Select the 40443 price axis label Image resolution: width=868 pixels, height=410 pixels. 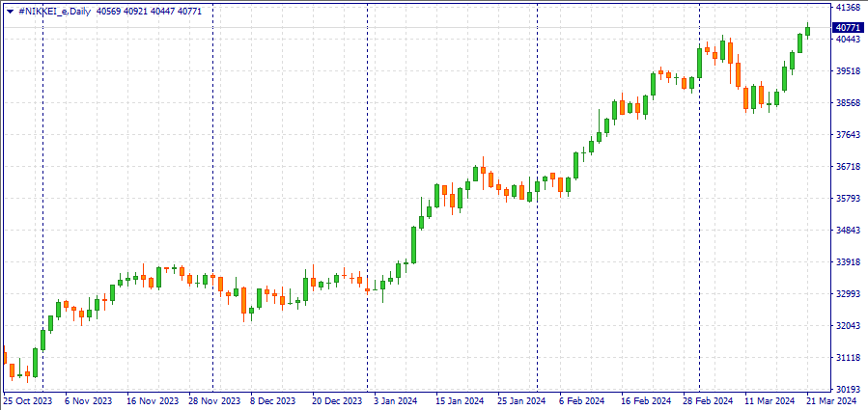click(848, 40)
